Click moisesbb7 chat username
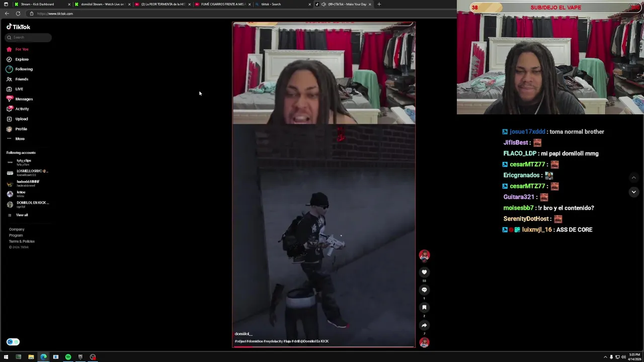 [x=518, y=208]
